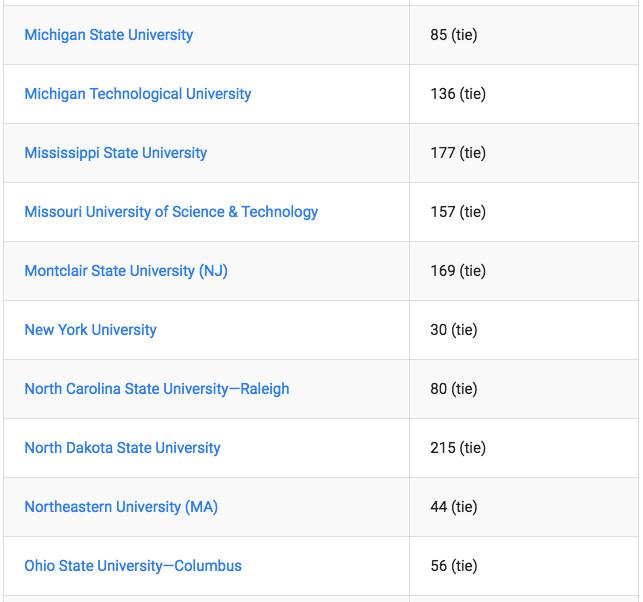
Task: Visit Montclair State University (NJ) link
Action: pos(126,271)
